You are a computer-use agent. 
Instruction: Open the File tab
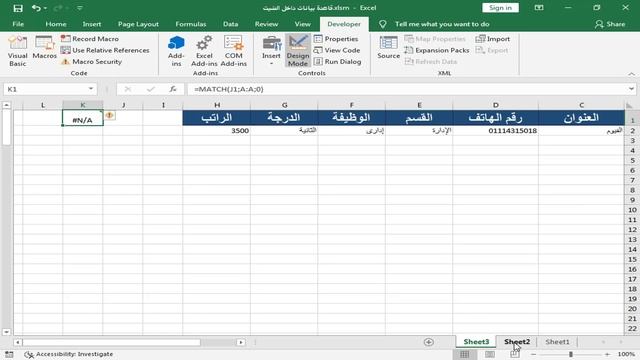point(18,24)
